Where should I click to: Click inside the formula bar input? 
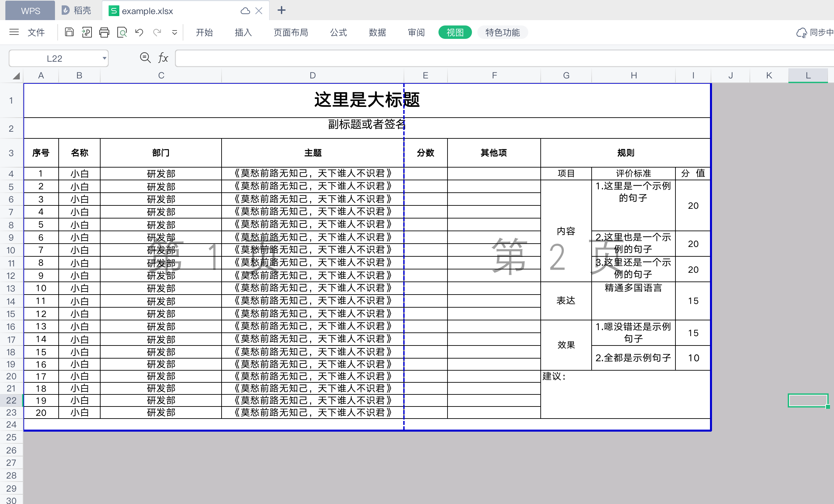click(x=474, y=58)
